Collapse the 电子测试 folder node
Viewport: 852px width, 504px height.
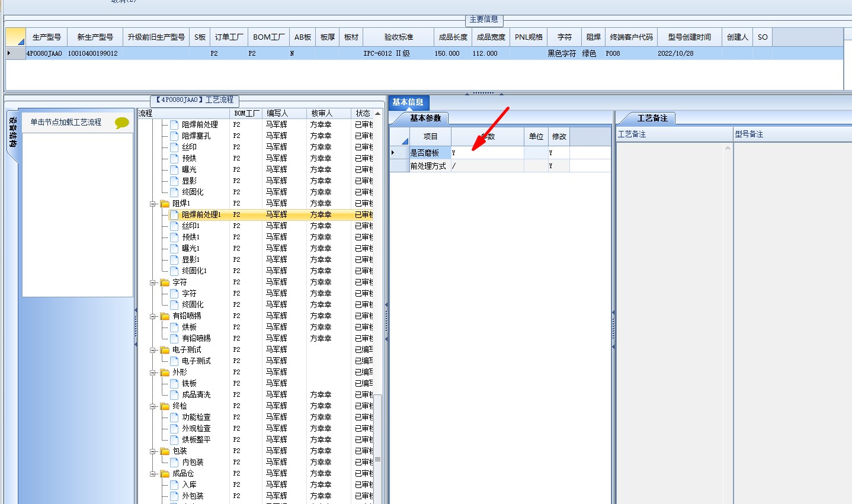point(153,350)
